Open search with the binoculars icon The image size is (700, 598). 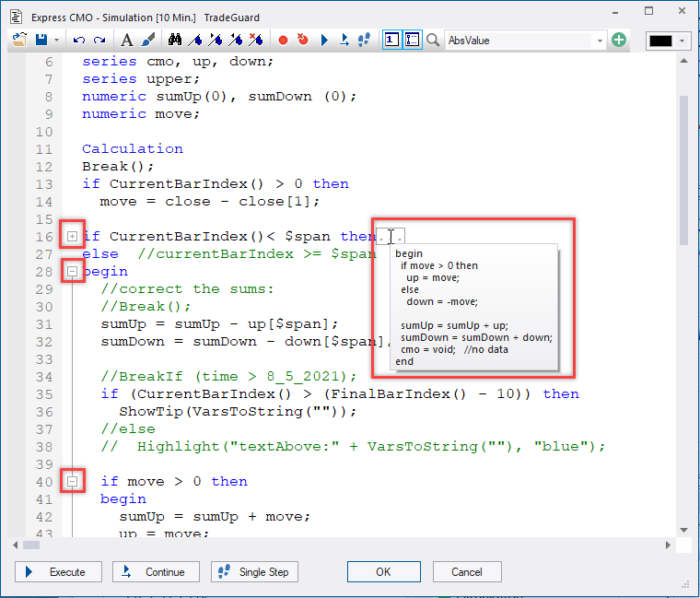(175, 41)
